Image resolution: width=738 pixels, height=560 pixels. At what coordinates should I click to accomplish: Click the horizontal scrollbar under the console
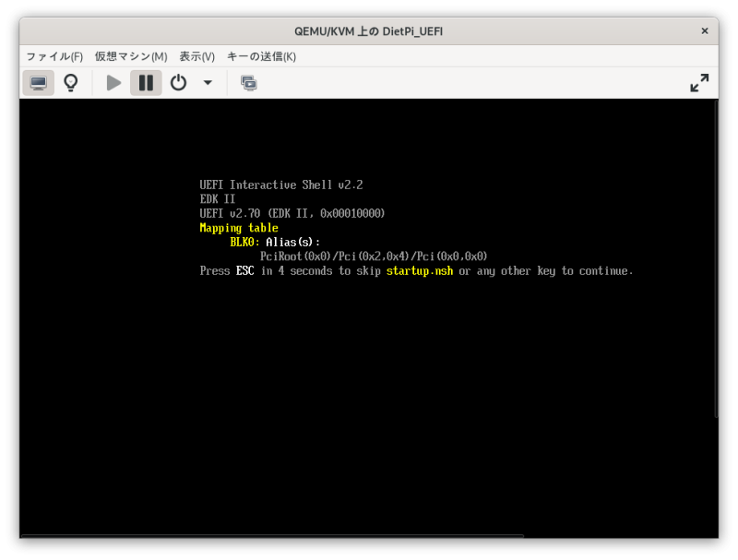(x=272, y=535)
